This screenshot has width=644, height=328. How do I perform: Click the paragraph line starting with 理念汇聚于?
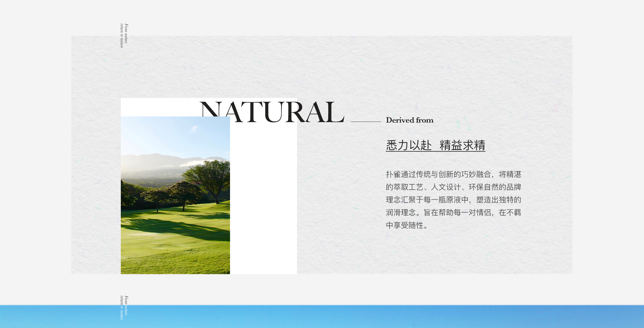click(x=453, y=200)
